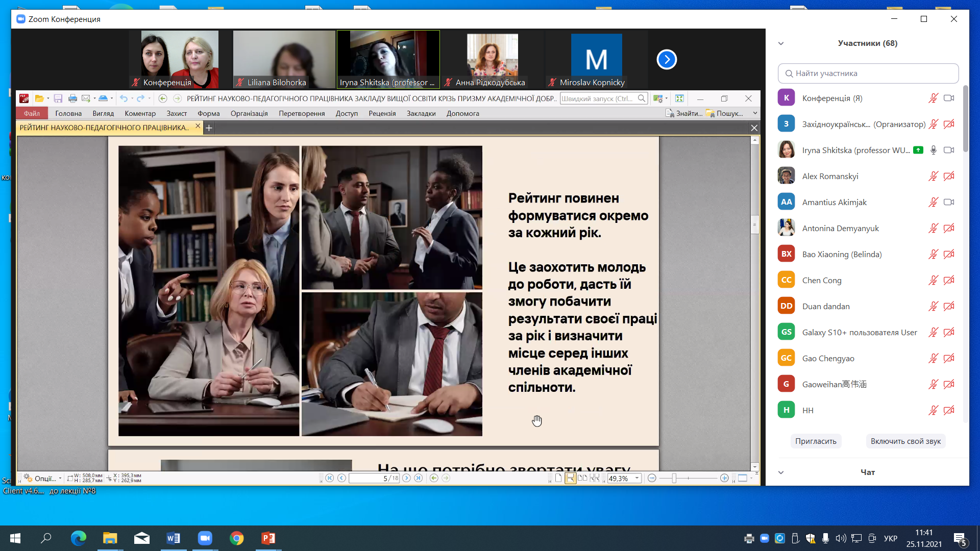980x551 pixels.
Task: Open zoom percentage 49,3% dropdown
Action: pyautogui.click(x=637, y=478)
